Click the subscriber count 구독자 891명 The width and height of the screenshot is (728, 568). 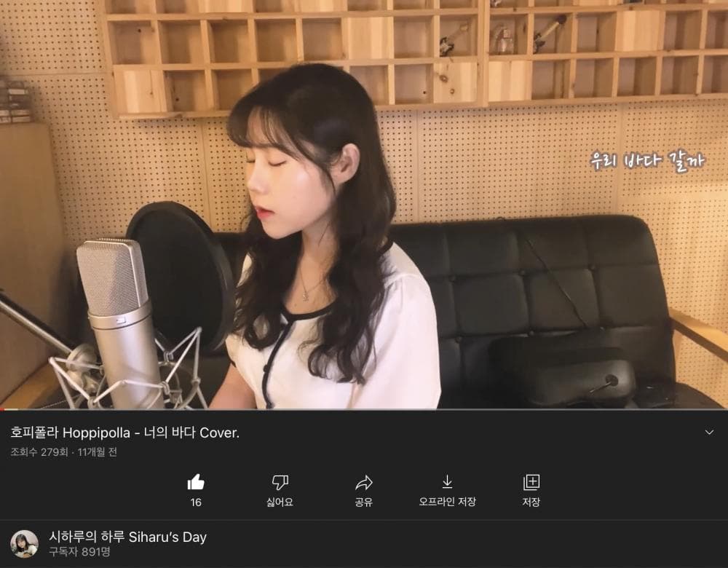tap(79, 553)
